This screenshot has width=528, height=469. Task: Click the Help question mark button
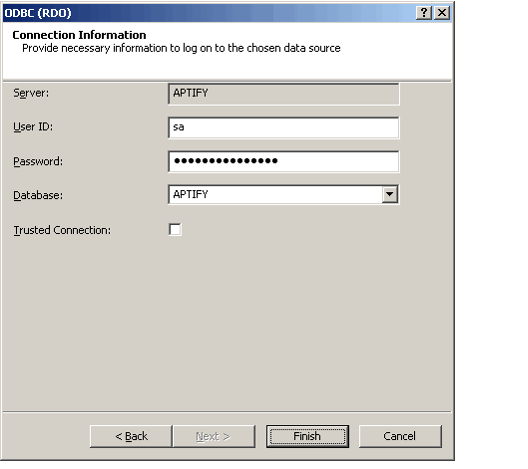pos(424,13)
